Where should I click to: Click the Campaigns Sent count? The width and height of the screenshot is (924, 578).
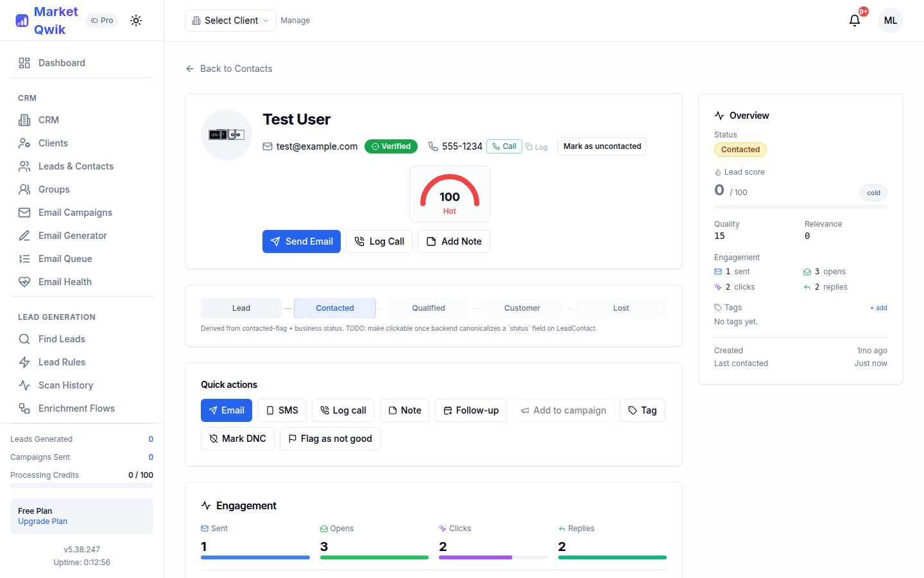tap(151, 457)
